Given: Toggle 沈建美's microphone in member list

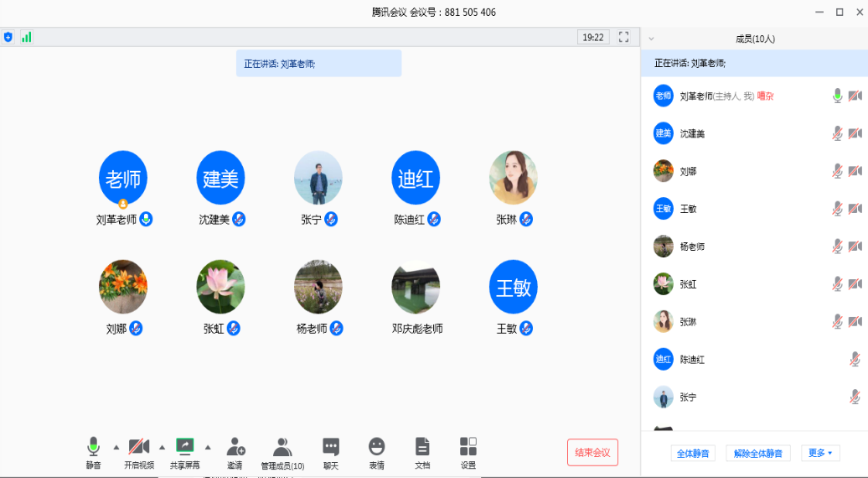Looking at the screenshot, I should 837,133.
